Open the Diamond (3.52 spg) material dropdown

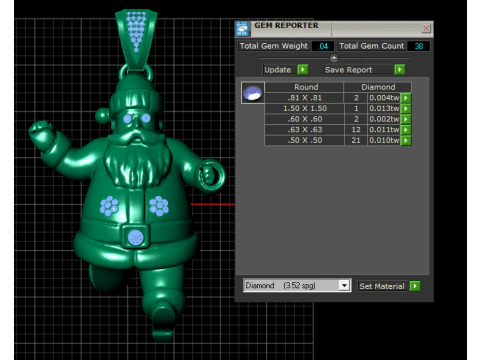click(x=344, y=285)
